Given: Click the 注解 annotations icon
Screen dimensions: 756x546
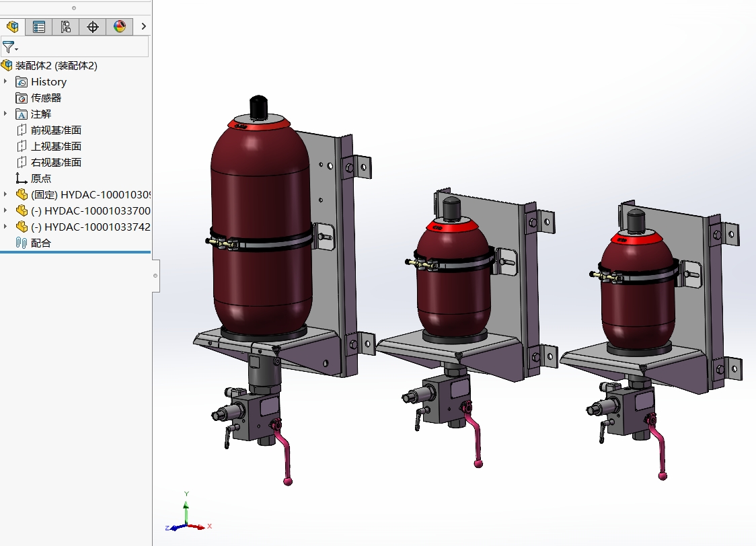Looking at the screenshot, I should coord(22,114).
